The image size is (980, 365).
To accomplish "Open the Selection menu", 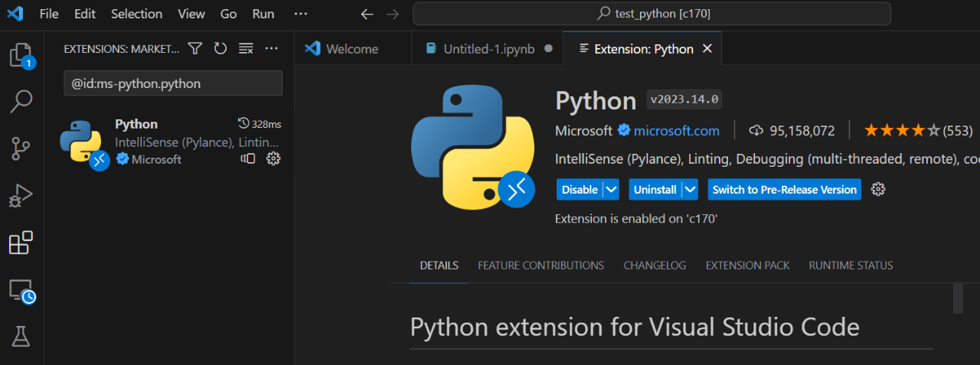I will click(x=136, y=14).
